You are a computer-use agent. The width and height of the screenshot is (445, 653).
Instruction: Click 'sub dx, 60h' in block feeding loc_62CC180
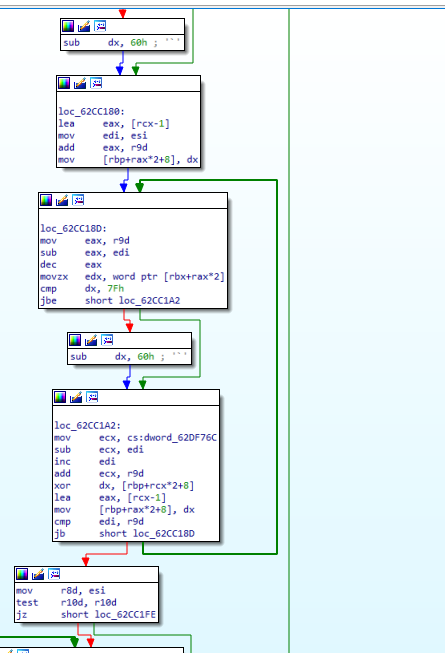pyautogui.click(x=105, y=42)
